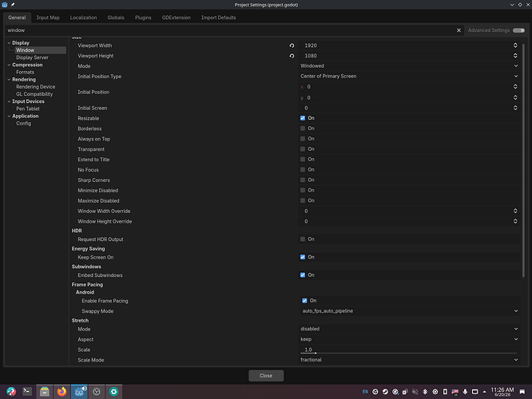Launch Firefox from the taskbar
The width and height of the screenshot is (532, 399).
pos(62,392)
